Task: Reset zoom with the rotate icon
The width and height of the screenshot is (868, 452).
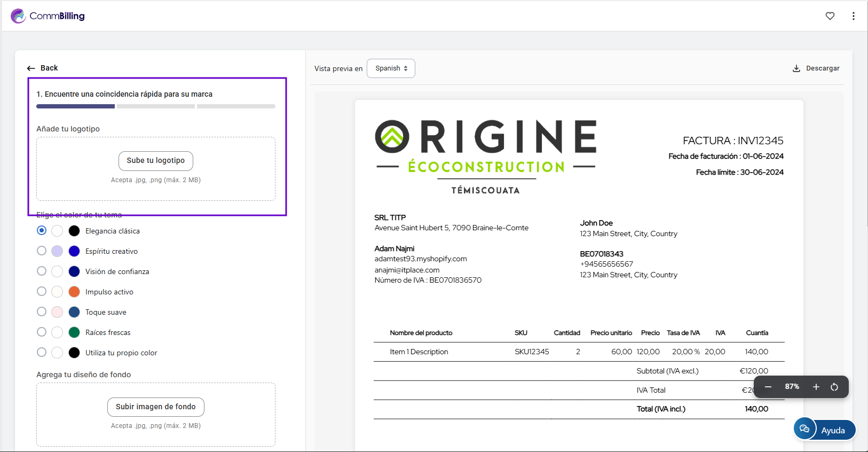Action: pyautogui.click(x=834, y=387)
